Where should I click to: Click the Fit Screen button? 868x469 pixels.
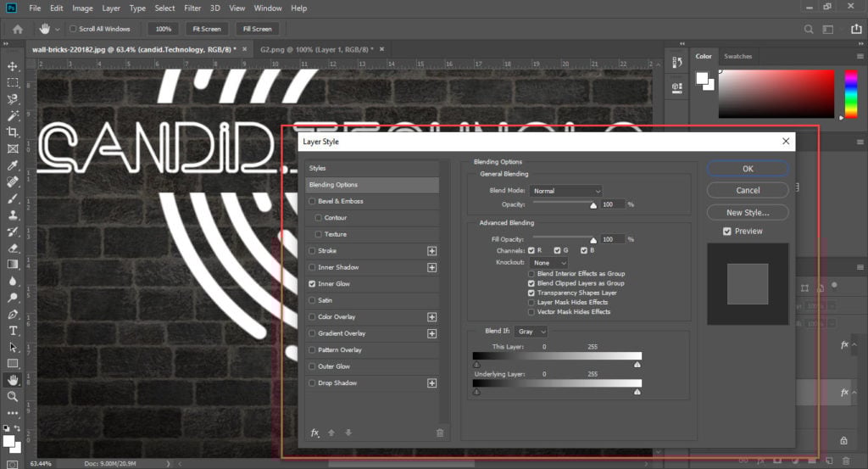[x=207, y=29]
